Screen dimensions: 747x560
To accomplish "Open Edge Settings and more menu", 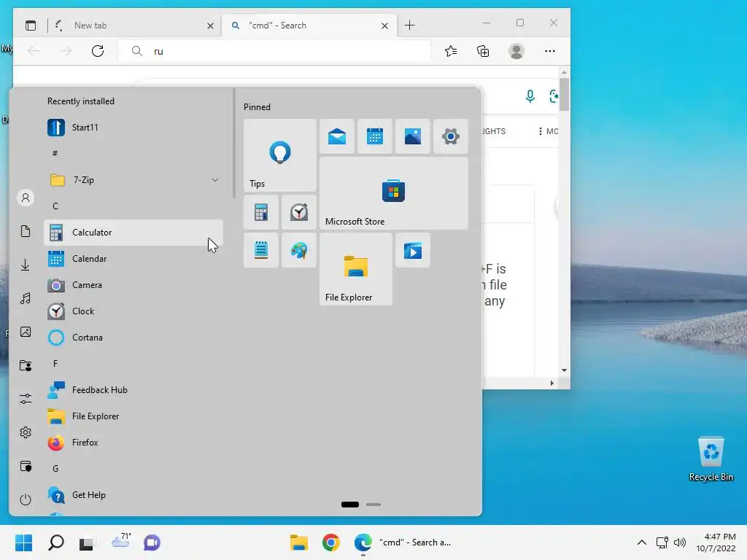I will [550, 51].
